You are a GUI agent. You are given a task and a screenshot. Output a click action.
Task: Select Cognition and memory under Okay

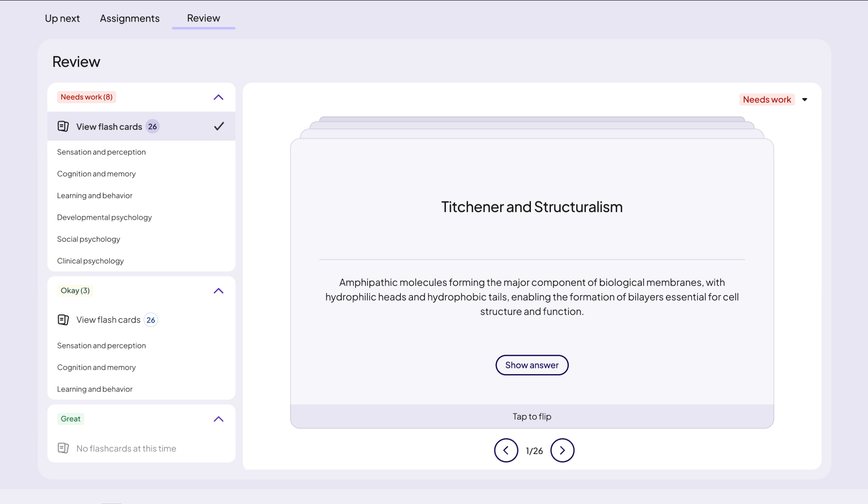tap(96, 367)
